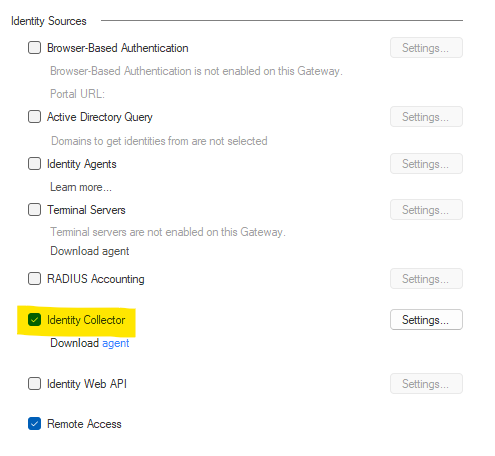Click the Identity Collector label text

tap(86, 320)
